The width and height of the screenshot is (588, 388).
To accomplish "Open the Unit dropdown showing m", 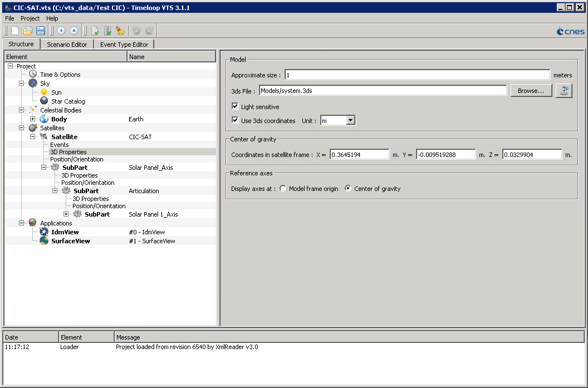I will (351, 120).
